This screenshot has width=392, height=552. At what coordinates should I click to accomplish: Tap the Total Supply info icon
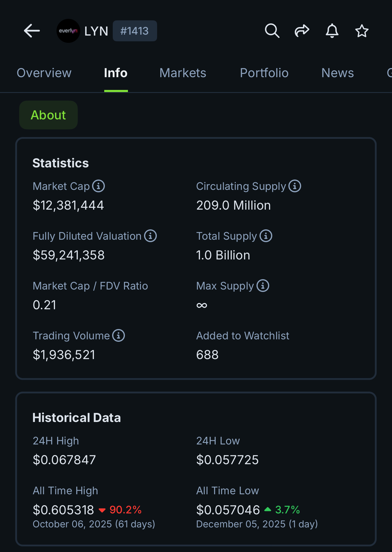[266, 236]
